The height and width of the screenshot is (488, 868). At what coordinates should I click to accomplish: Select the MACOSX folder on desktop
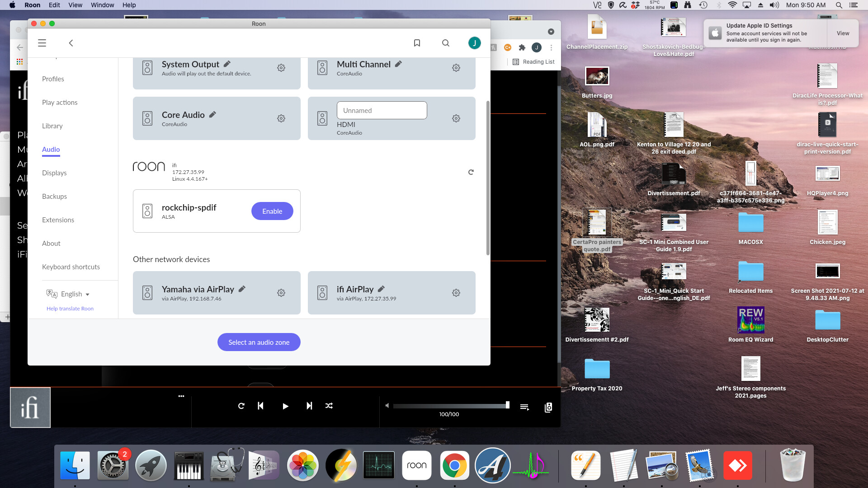[x=750, y=228]
